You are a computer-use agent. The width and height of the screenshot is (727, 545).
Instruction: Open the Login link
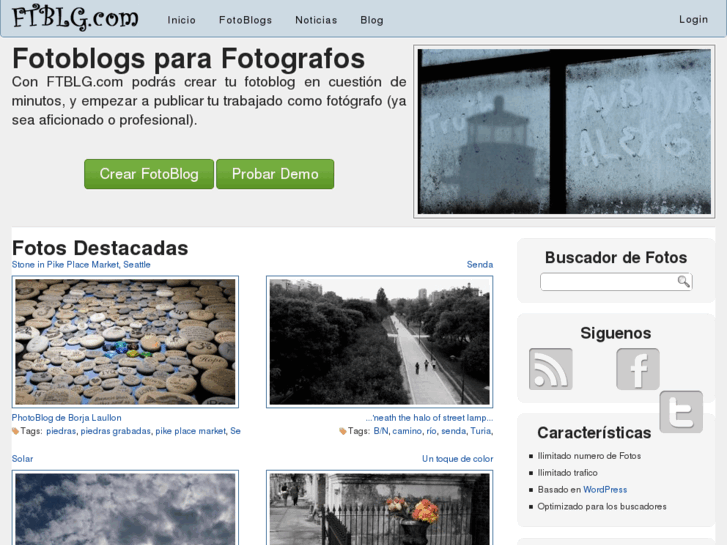(x=693, y=19)
